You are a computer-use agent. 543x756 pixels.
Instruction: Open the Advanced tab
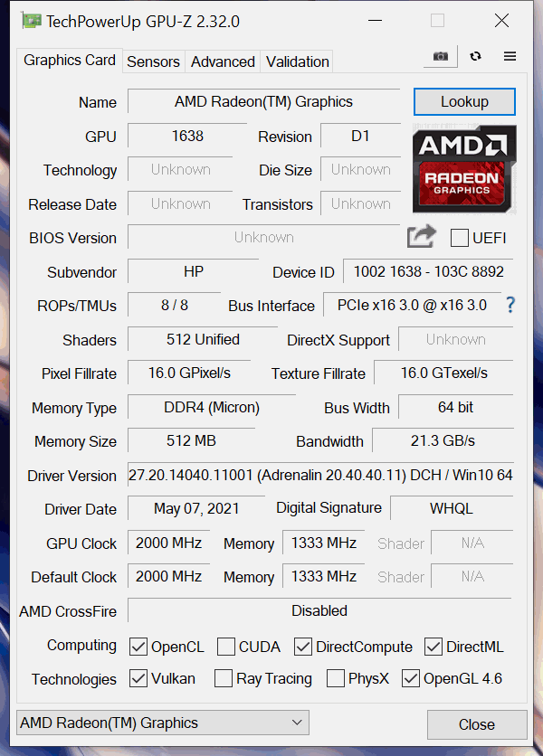pyautogui.click(x=223, y=61)
